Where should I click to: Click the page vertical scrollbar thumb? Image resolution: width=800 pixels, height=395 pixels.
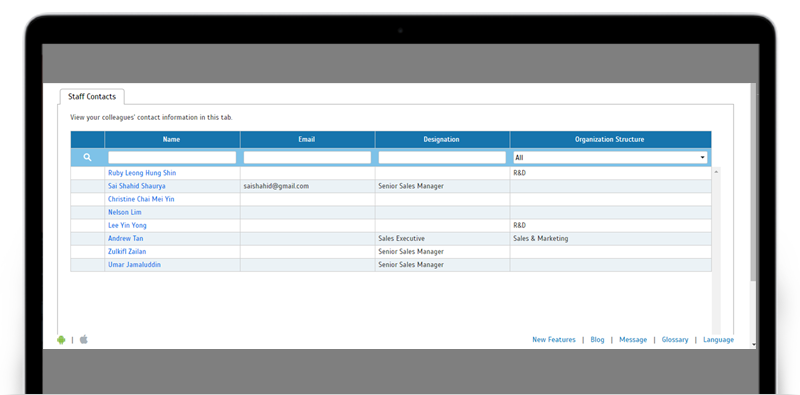point(754,182)
